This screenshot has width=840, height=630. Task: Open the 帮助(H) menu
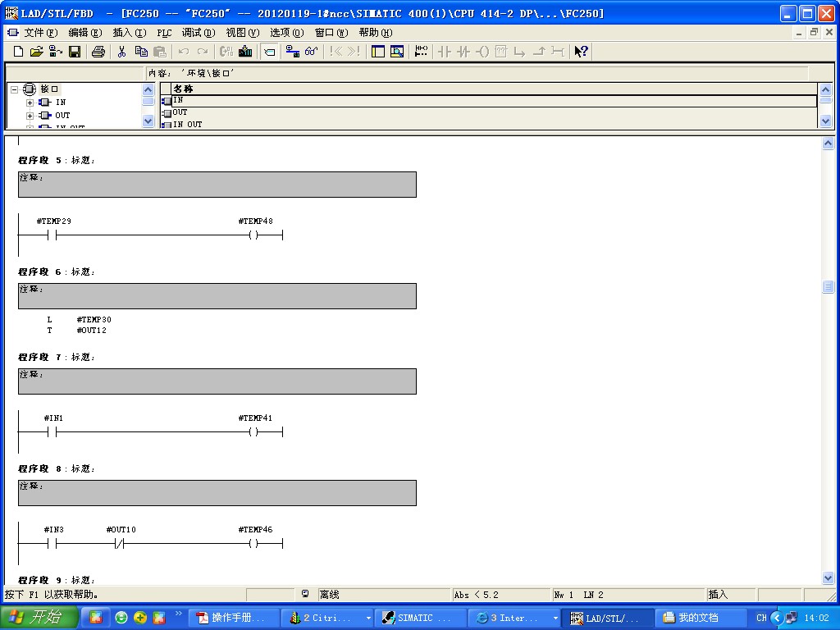pyautogui.click(x=376, y=33)
